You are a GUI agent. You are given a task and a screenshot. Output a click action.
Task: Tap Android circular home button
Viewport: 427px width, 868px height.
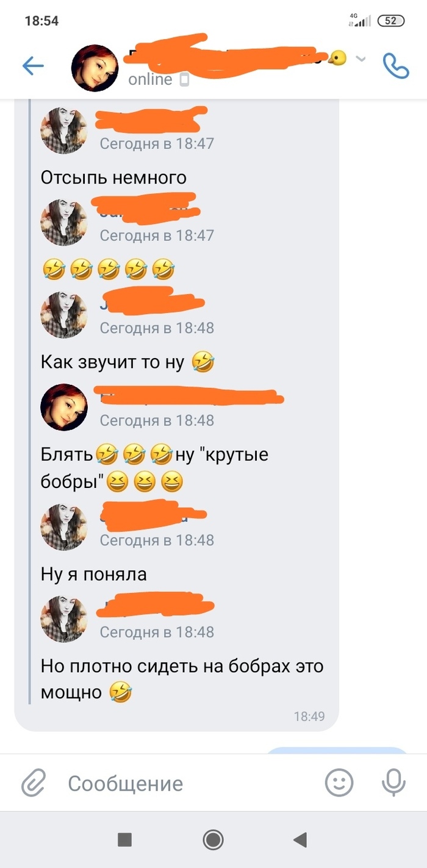(x=213, y=840)
